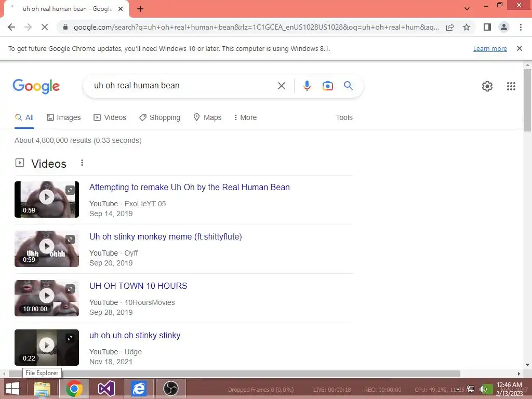Click the horizontal scrollbar thumb
Screen dimensions: 532x399
tap(234, 374)
